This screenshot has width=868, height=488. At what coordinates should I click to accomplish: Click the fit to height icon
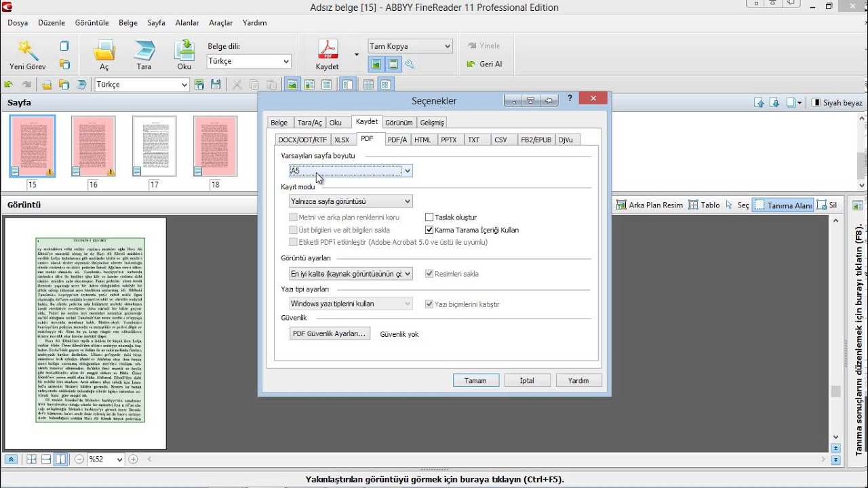[61, 459]
